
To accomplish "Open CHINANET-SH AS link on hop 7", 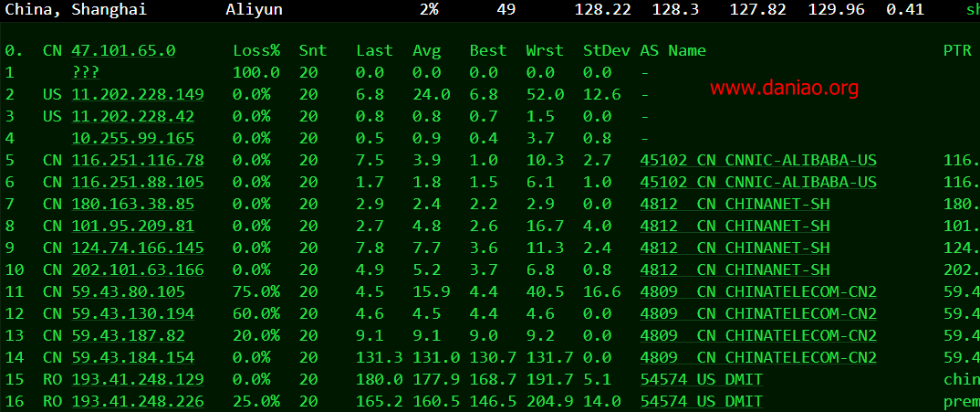I will click(x=735, y=204).
